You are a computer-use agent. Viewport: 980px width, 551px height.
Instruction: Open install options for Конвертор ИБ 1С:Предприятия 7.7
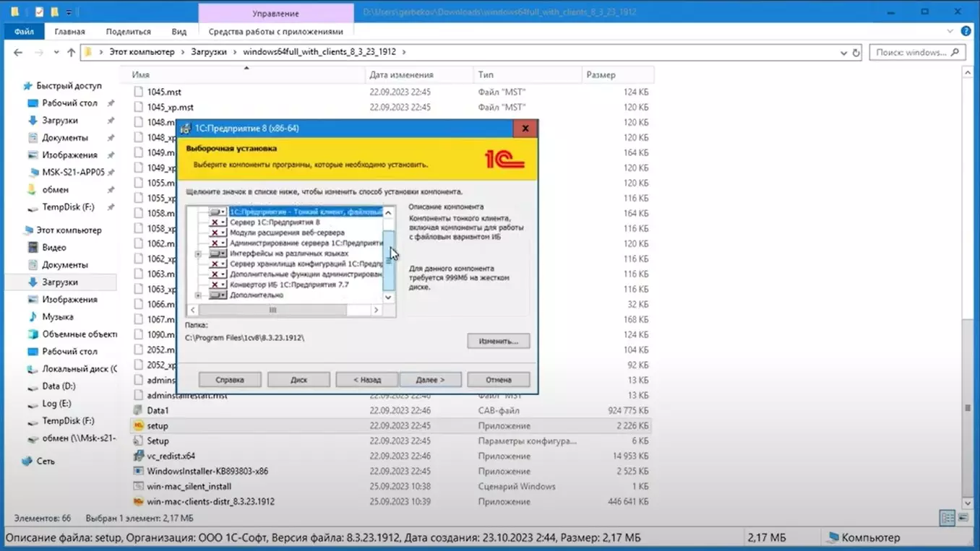[x=218, y=285]
